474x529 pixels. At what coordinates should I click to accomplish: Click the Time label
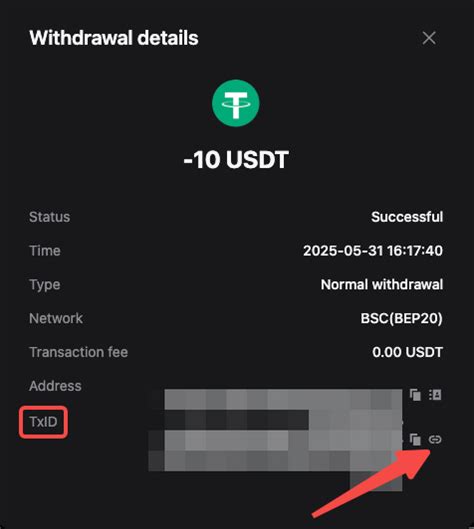pos(45,251)
